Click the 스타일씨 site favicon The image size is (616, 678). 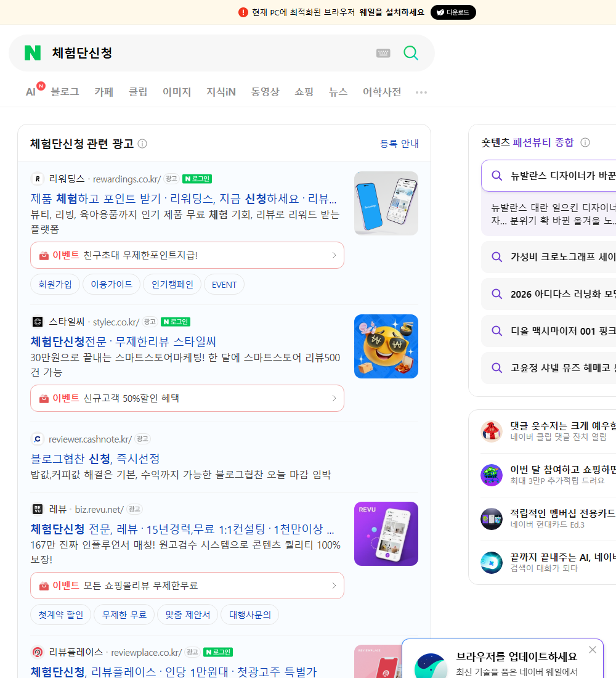pos(38,322)
